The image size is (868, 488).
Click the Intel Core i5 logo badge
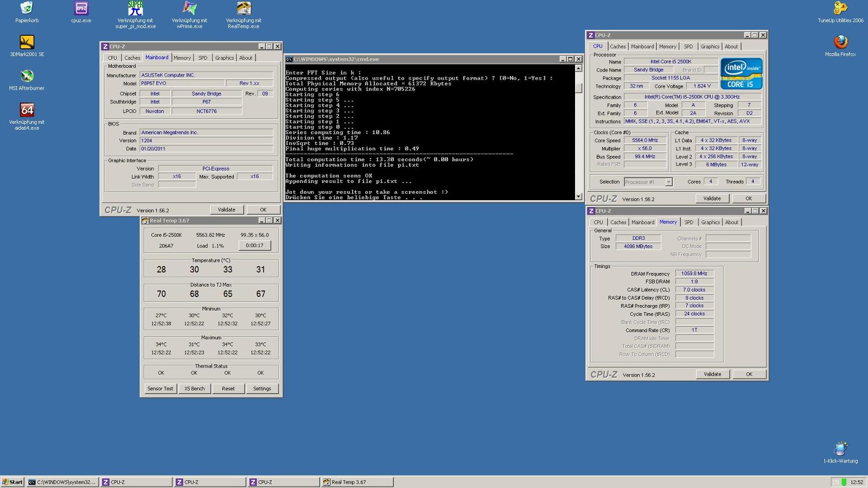click(741, 74)
